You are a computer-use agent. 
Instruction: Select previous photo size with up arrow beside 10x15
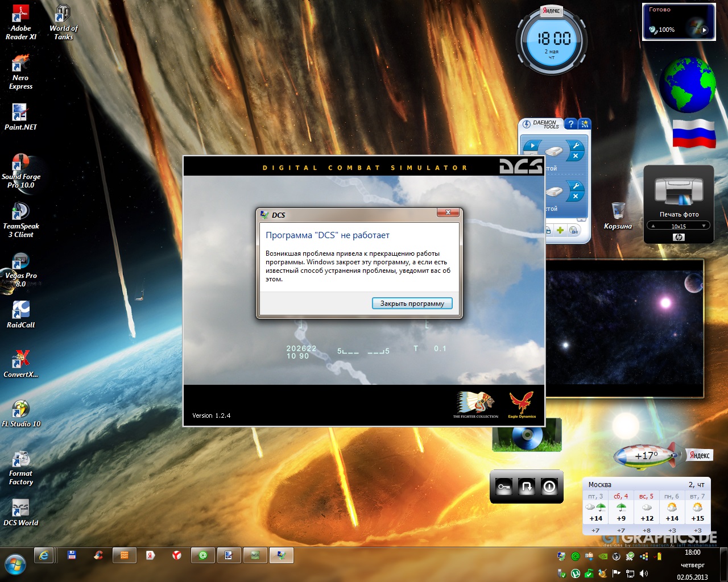(653, 226)
